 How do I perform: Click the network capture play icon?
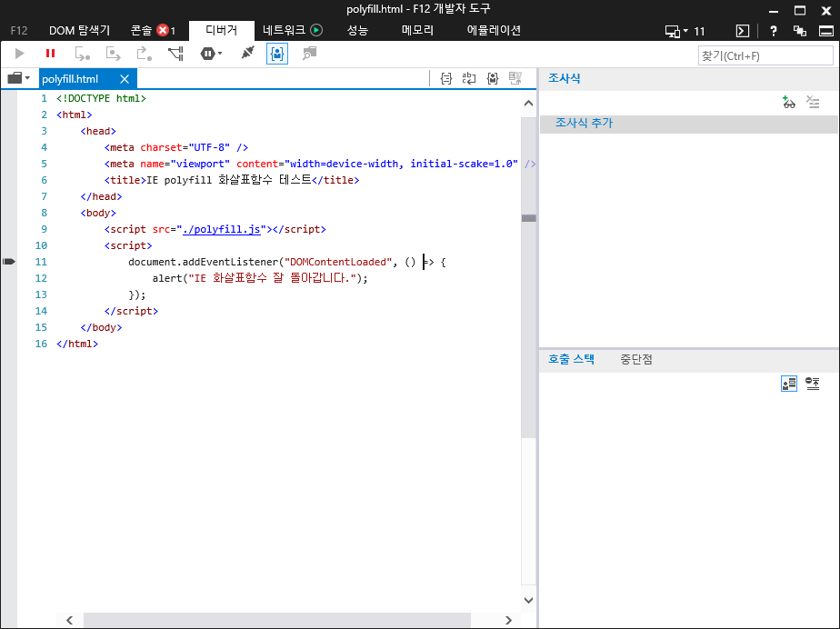(x=316, y=31)
